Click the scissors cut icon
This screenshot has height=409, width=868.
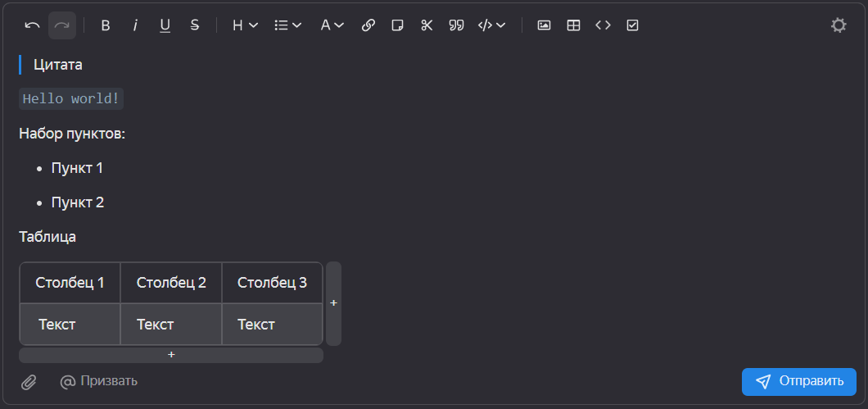click(x=427, y=25)
